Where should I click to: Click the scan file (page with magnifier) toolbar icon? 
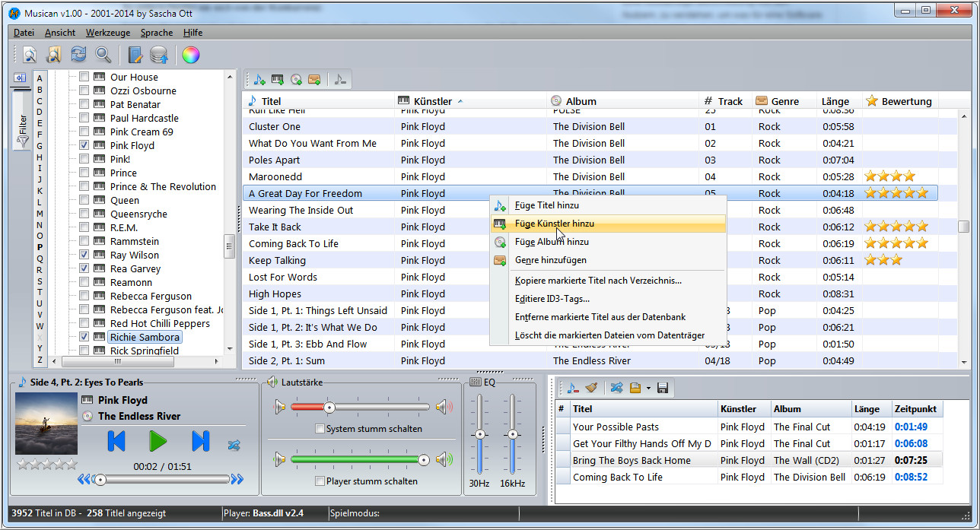[30, 55]
